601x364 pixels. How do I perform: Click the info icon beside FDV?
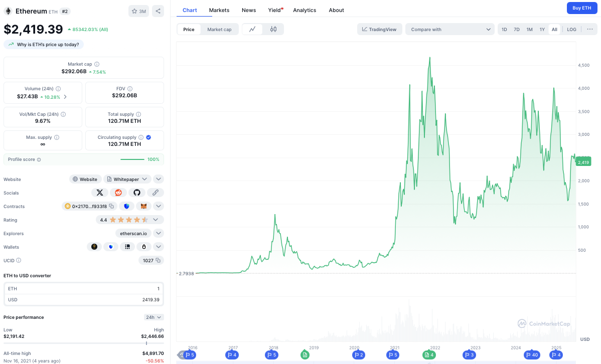[130, 89]
